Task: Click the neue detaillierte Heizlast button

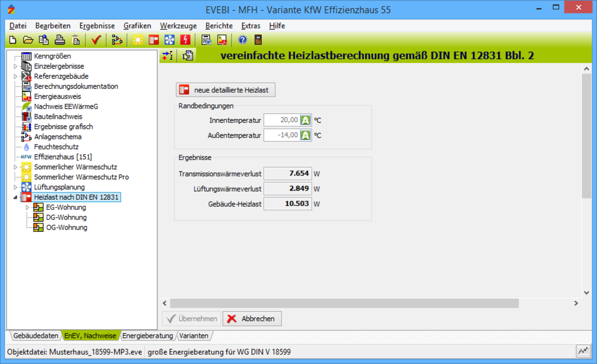Action: tap(225, 90)
